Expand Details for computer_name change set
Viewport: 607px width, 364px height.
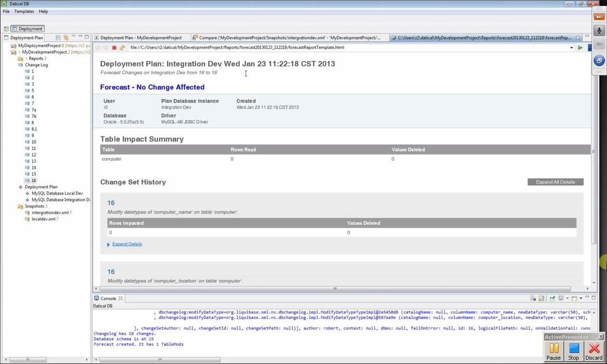(127, 244)
